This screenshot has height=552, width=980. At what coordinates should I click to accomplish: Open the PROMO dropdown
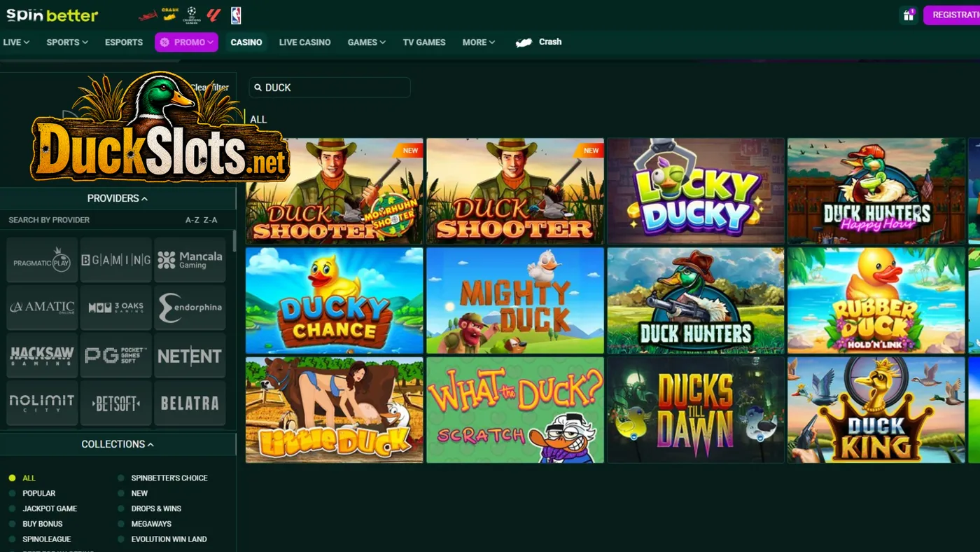coord(186,42)
